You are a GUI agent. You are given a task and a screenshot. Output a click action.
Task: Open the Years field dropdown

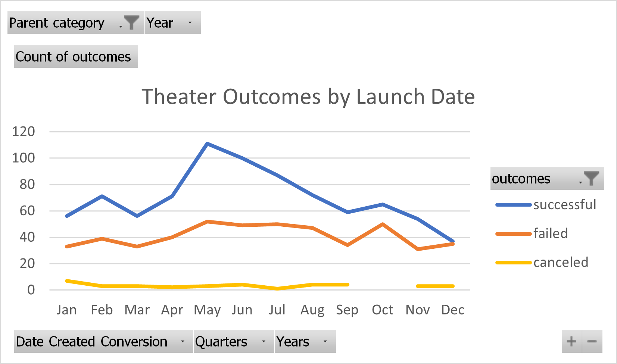point(325,342)
